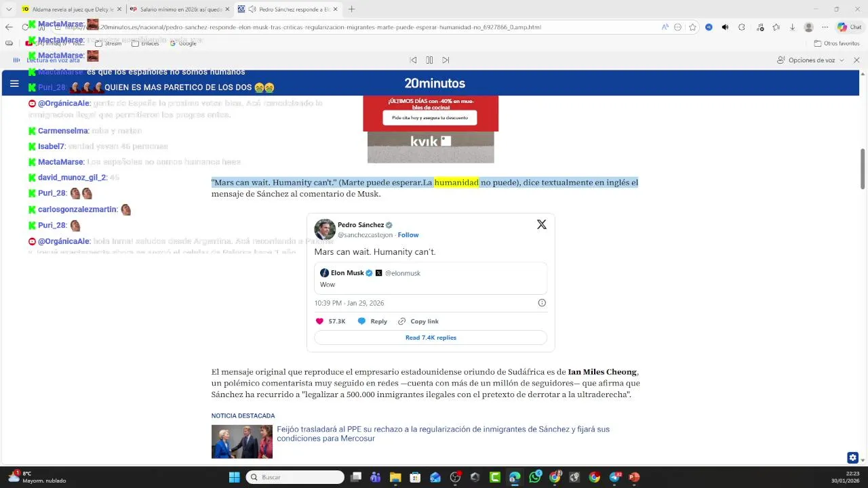Image resolution: width=868 pixels, height=488 pixels.
Task: Open the browser extensions puzzle icon
Action: point(741,27)
